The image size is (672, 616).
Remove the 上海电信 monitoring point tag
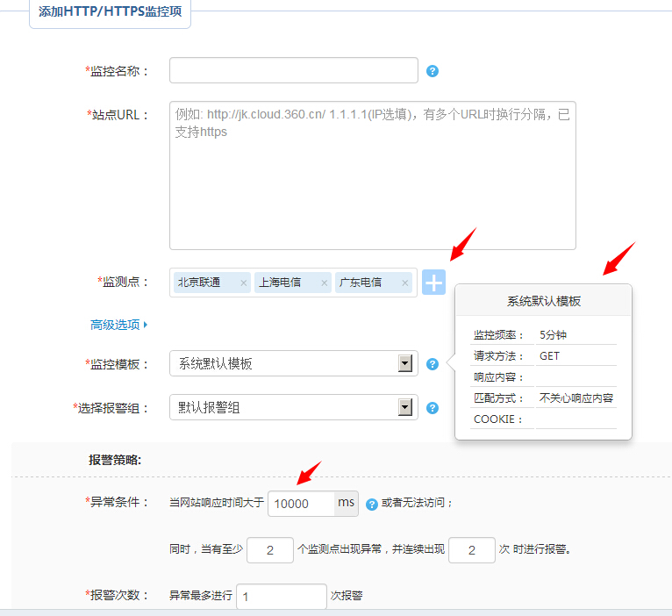click(x=324, y=283)
